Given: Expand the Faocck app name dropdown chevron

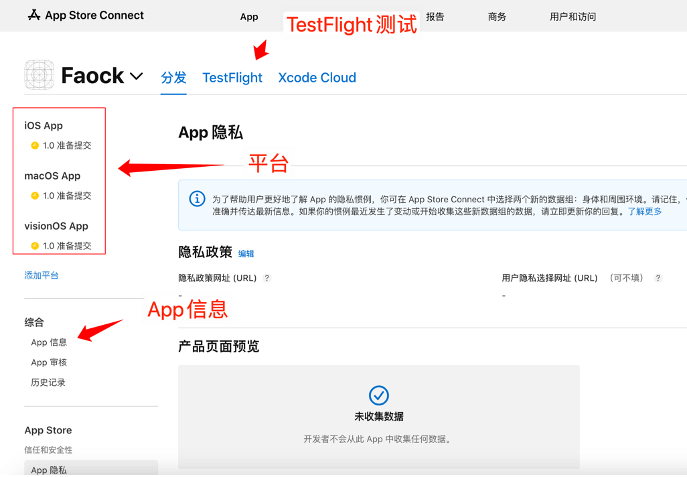Looking at the screenshot, I should coord(137,76).
